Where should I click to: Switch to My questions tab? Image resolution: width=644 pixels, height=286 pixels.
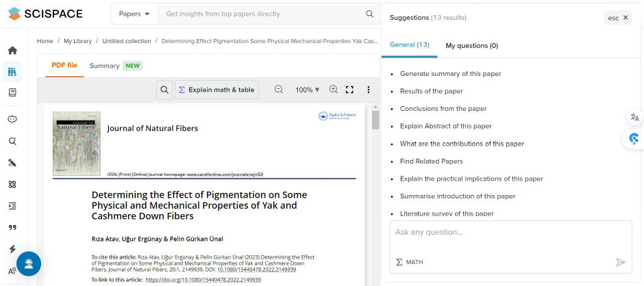tap(471, 46)
